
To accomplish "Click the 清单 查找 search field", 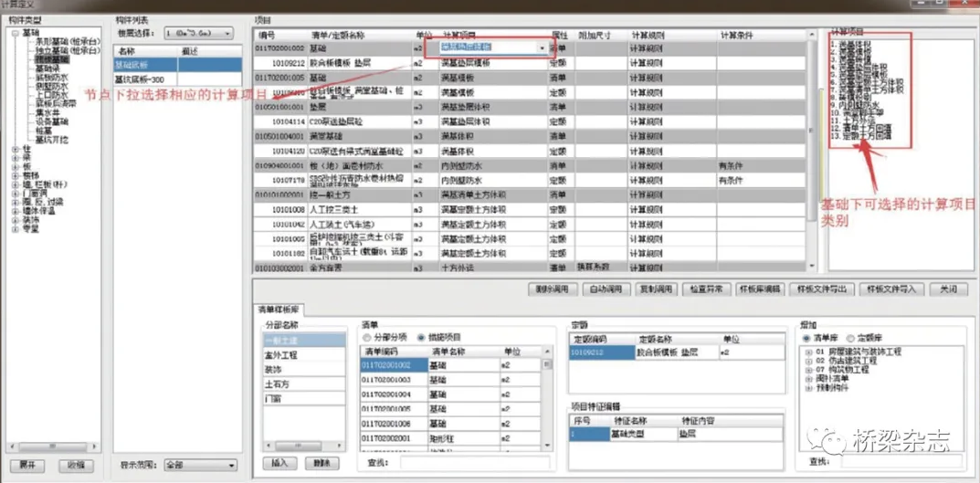I will point(475,462).
